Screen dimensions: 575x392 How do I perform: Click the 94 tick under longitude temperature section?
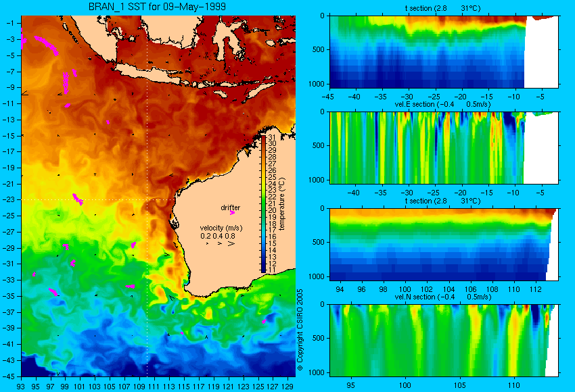(x=340, y=289)
